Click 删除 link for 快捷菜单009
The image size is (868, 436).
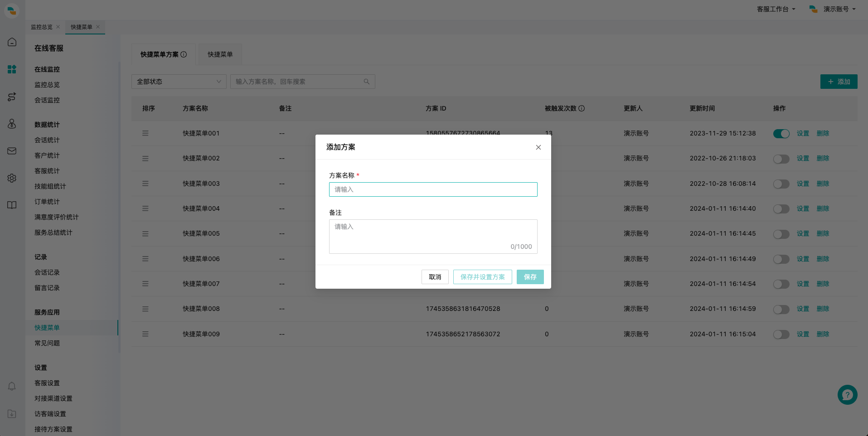[823, 334]
